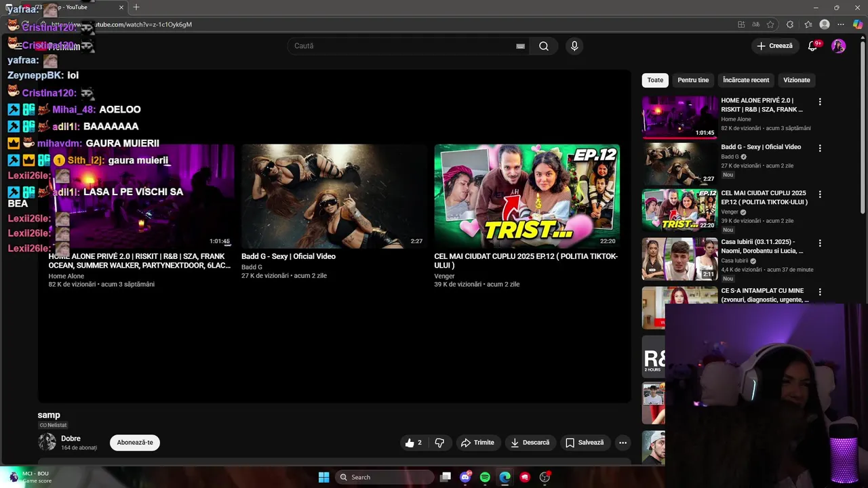Open Edge extensions puzzle icon

click(790, 24)
